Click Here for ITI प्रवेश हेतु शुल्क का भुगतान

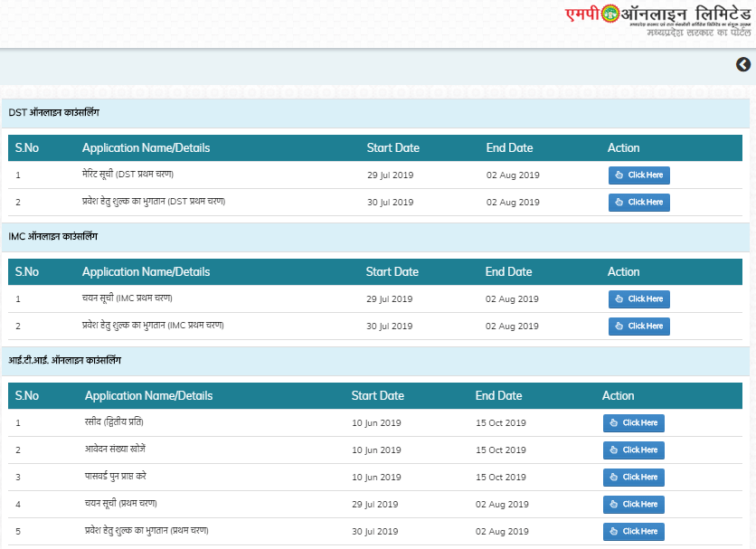633,532
